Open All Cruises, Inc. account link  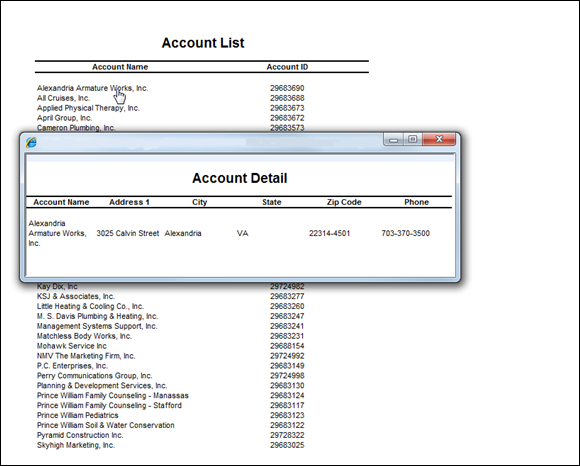[63, 98]
